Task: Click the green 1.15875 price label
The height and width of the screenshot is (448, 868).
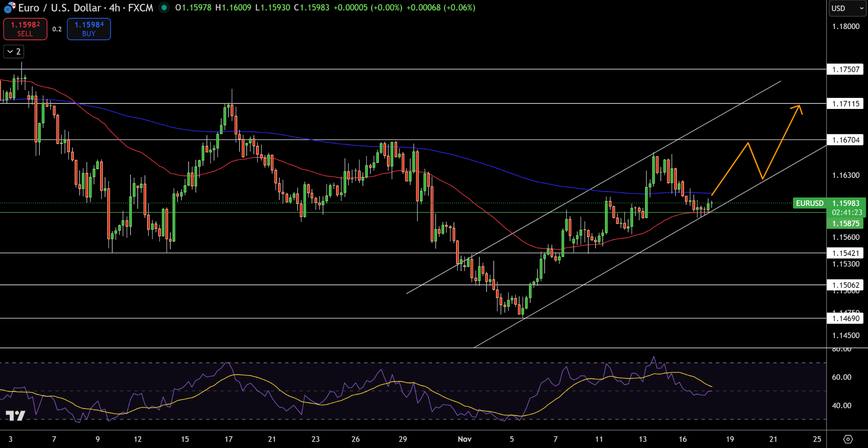Action: coord(846,223)
